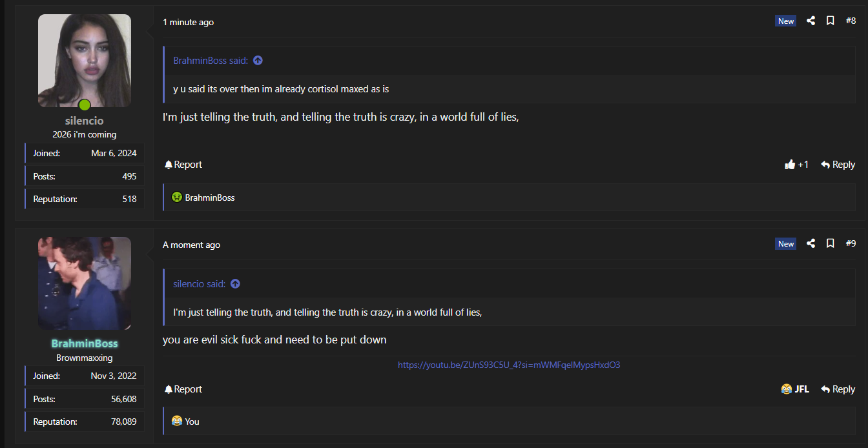Viewport: 868px width, 448px height.
Task: Open BrahminBoss's profile via username under avatar
Action: click(x=85, y=343)
